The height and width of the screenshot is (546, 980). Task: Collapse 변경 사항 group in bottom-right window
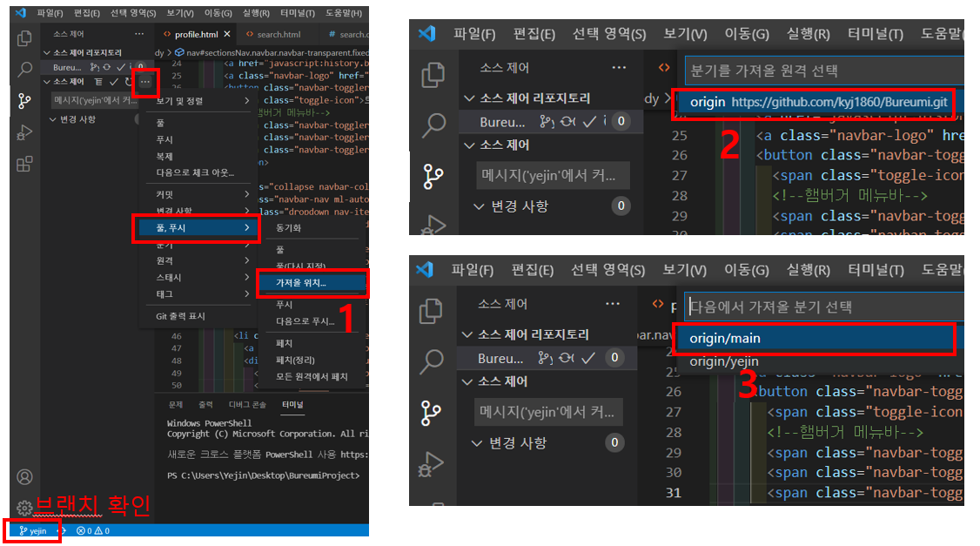477,442
